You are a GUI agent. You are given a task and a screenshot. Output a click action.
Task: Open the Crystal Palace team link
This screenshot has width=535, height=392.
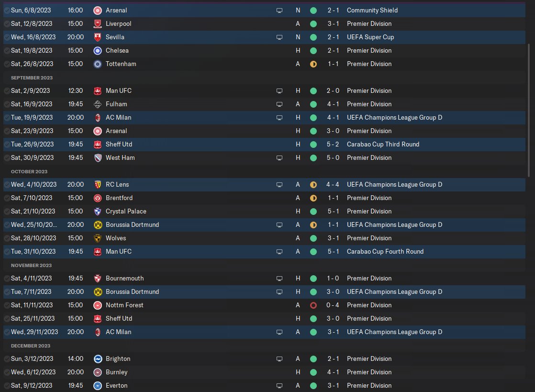click(126, 212)
